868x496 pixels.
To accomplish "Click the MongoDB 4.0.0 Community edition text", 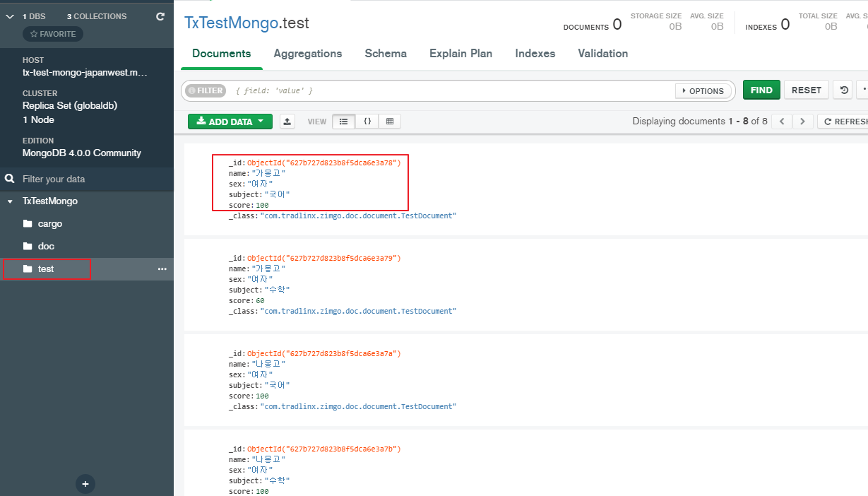I will tap(82, 153).
